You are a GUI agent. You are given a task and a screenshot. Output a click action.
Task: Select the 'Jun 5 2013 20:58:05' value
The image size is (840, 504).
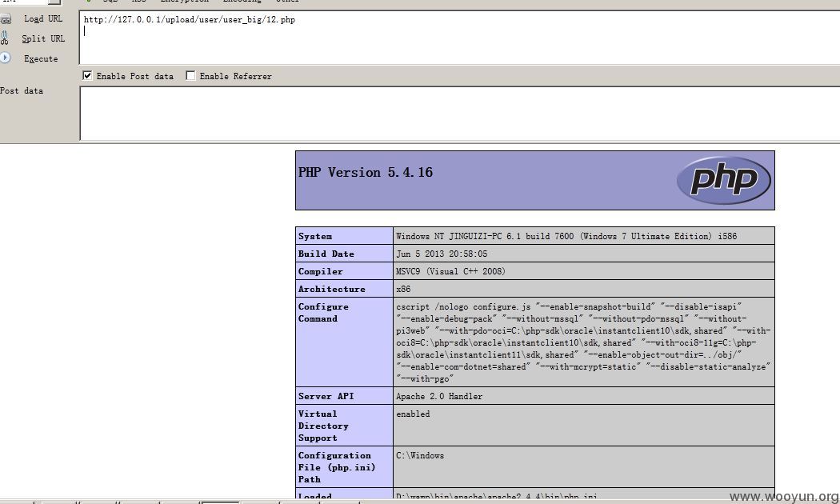click(x=442, y=254)
